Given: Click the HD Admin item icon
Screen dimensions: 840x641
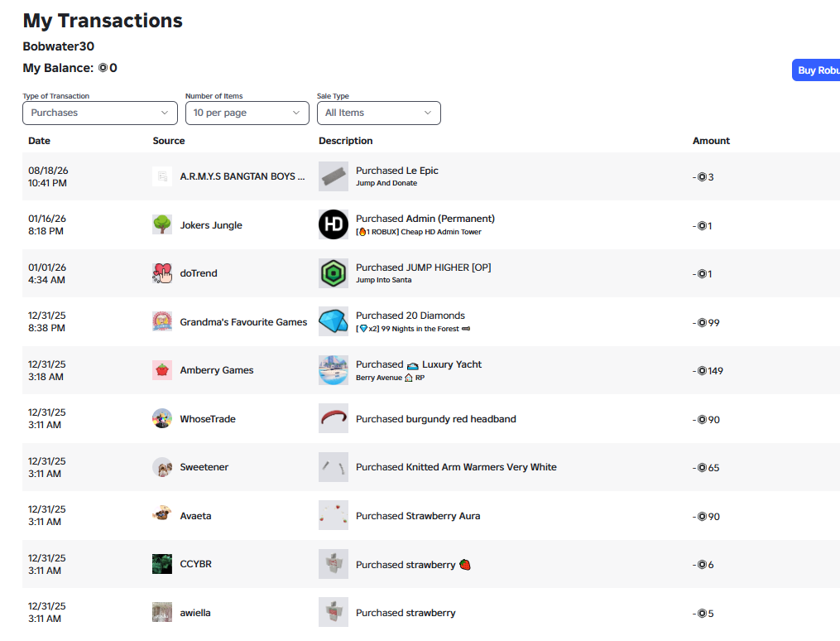Looking at the screenshot, I should (334, 224).
